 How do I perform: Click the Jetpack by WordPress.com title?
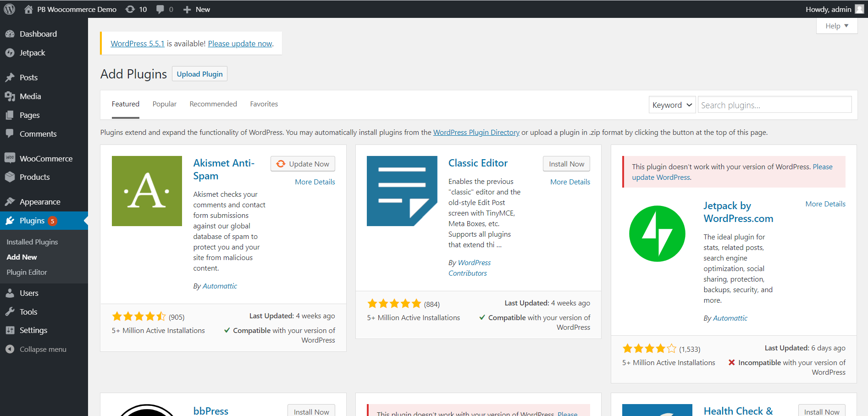[738, 212]
